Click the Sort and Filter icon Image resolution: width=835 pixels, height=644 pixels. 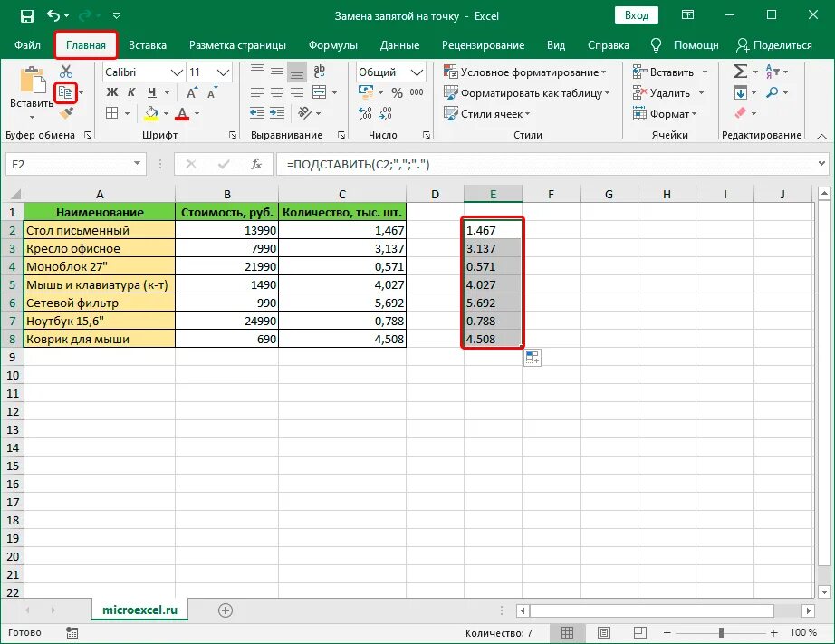tap(773, 72)
